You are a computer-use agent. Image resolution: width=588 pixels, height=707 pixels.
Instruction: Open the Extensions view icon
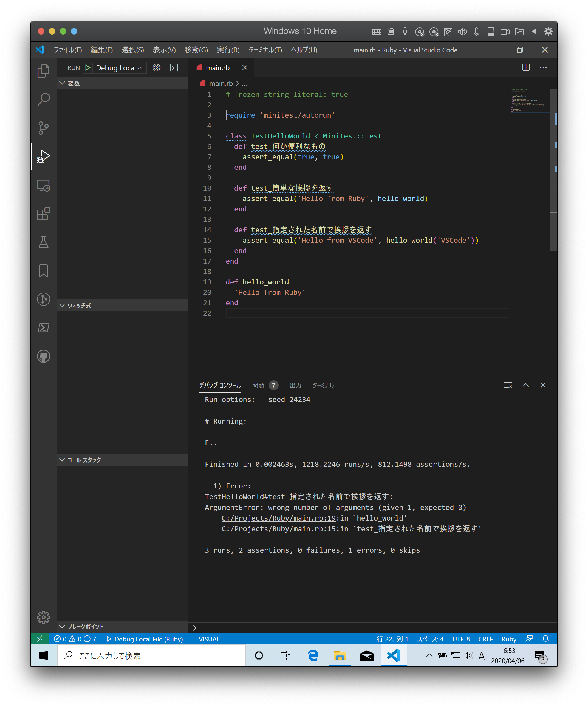point(43,214)
